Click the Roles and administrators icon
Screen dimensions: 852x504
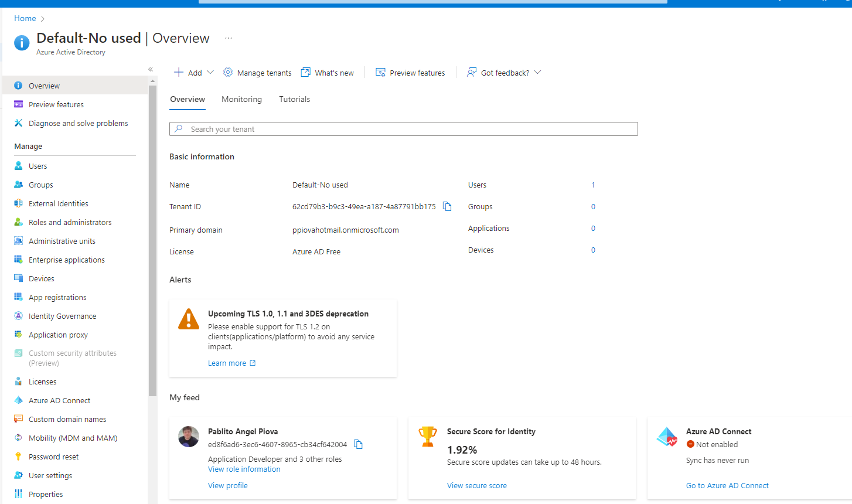click(18, 222)
